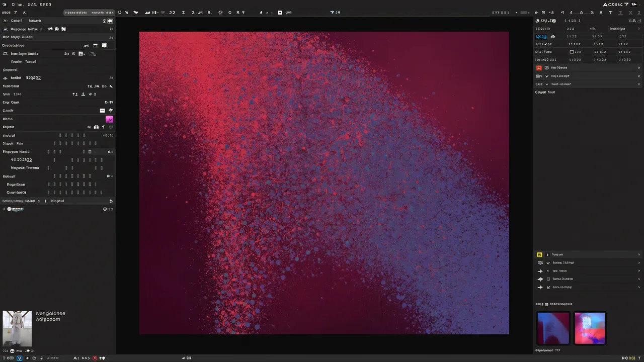
Task: Click white rectangle icon above the magenta swatch
Action: [x=102, y=111]
